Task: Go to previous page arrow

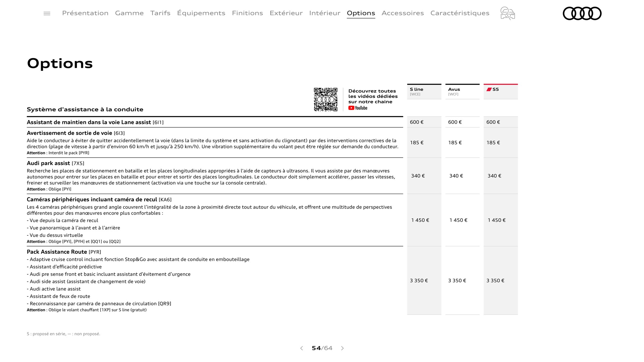Action: coord(301,348)
